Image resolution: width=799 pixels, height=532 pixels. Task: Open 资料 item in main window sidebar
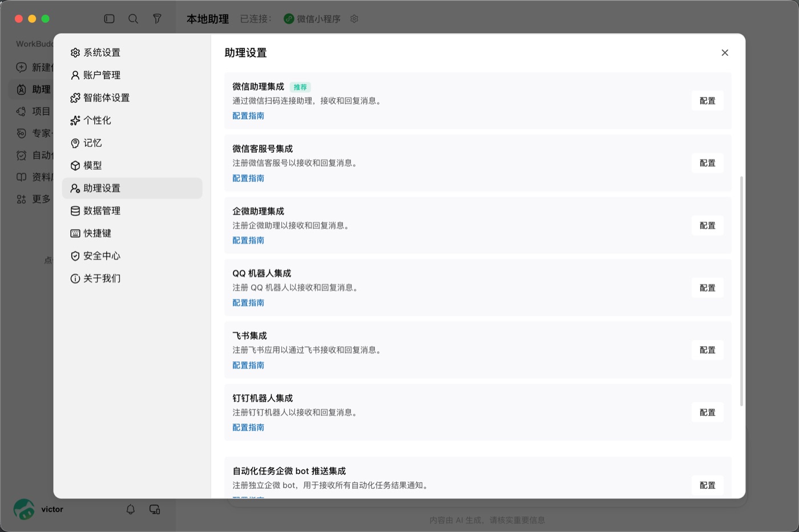pos(33,177)
